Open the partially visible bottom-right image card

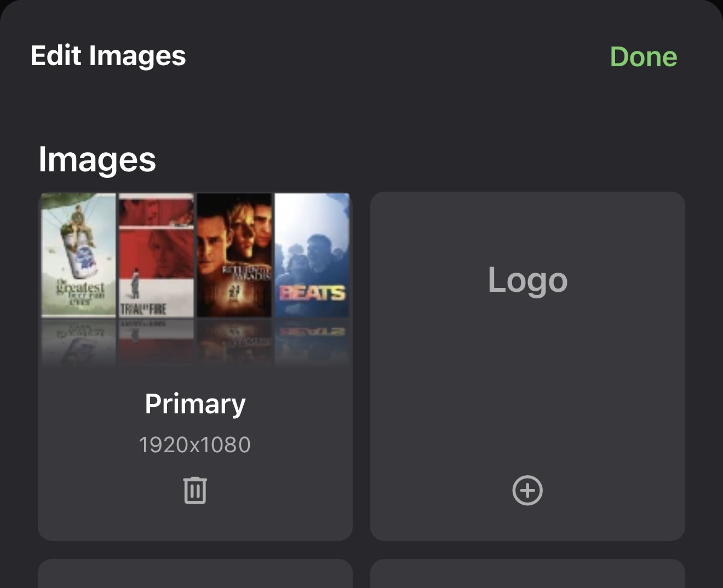pos(527,574)
